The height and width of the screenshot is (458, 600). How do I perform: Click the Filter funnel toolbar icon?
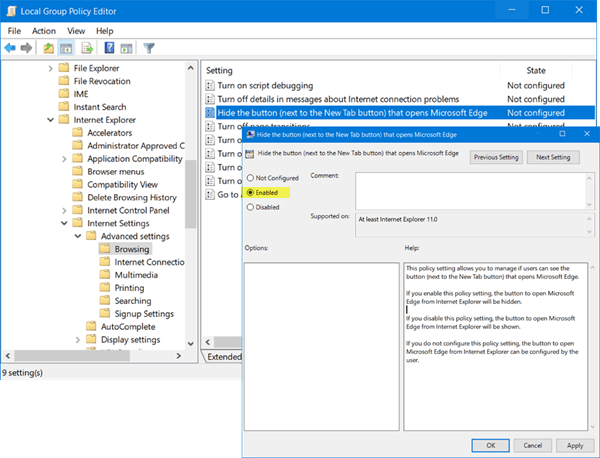tap(149, 48)
